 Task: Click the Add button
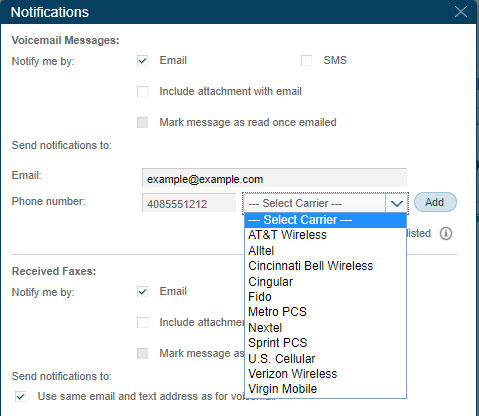tap(435, 202)
